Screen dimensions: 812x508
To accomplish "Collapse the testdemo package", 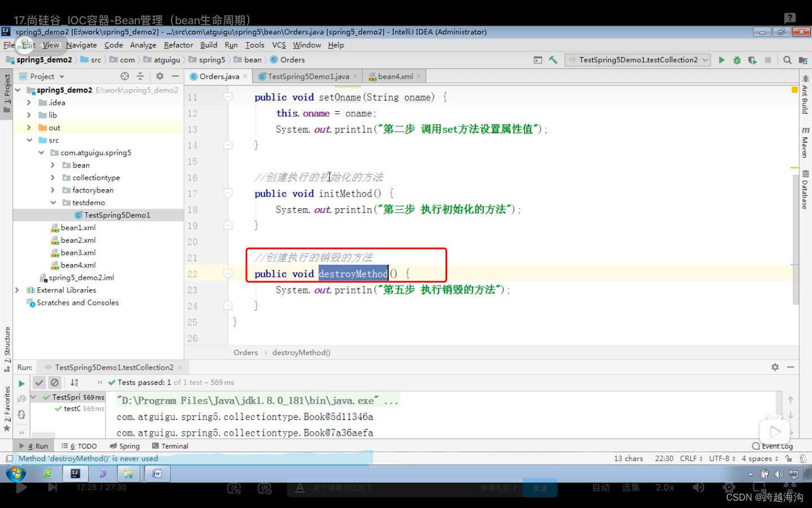I will pyautogui.click(x=52, y=203).
